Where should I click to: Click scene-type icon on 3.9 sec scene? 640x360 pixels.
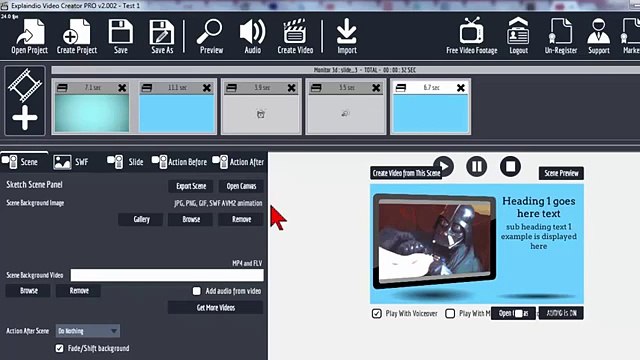point(231,88)
